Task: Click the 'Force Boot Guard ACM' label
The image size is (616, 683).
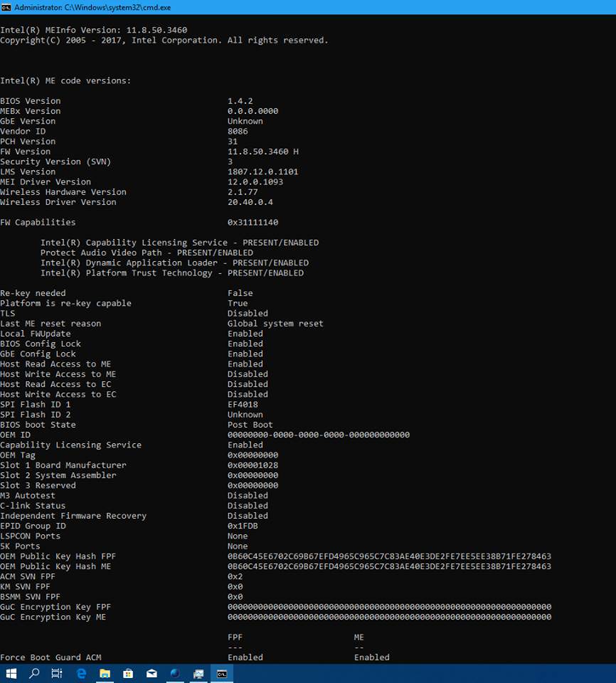Action: tap(51, 657)
